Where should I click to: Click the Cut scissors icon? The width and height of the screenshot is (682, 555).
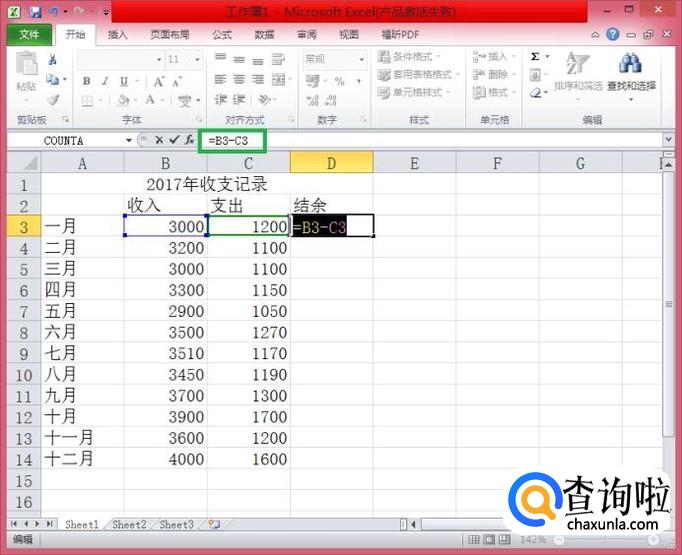53,60
